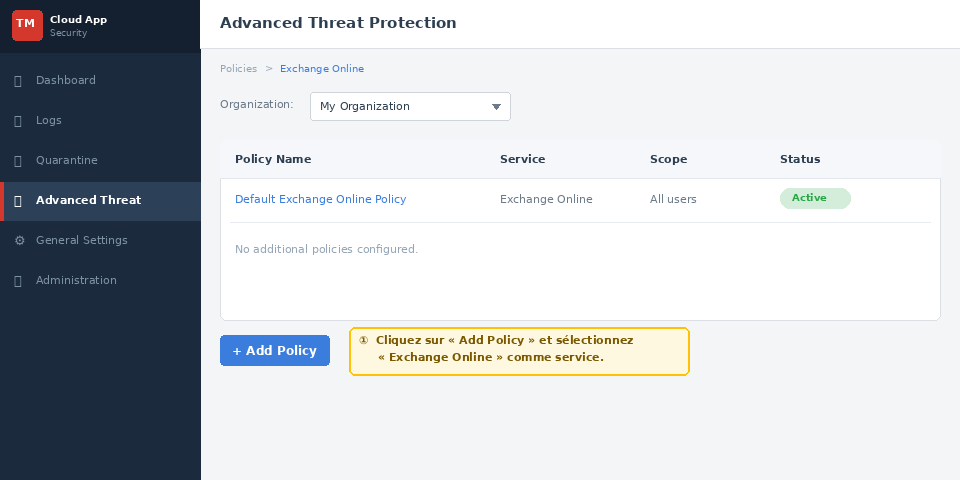960x480 pixels.
Task: Open the Organization dropdown
Action: tap(410, 107)
